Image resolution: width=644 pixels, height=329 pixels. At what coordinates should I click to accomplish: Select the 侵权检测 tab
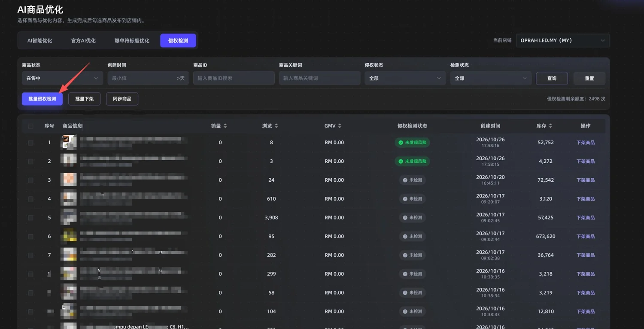click(x=178, y=40)
